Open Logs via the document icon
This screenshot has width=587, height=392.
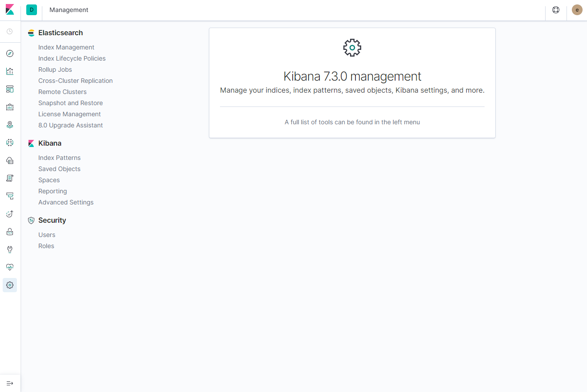pos(10,178)
